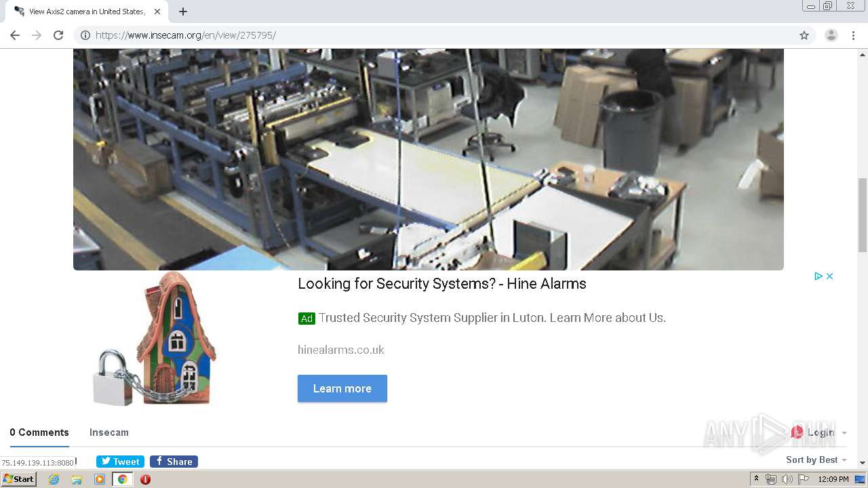Open the network tray icon
This screenshot has width=868, height=488.
point(771,479)
